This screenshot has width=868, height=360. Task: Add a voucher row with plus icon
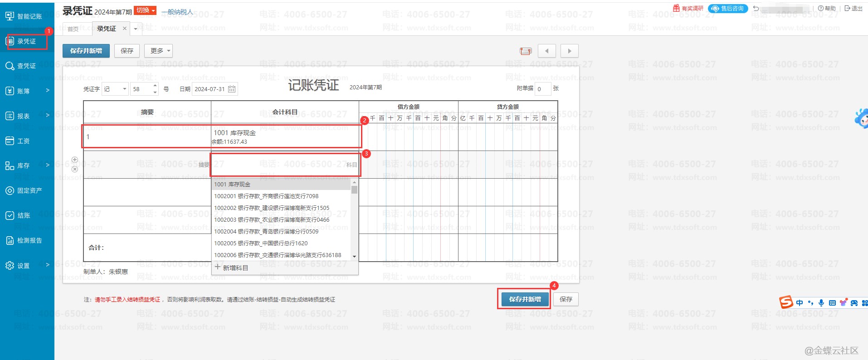tap(75, 160)
